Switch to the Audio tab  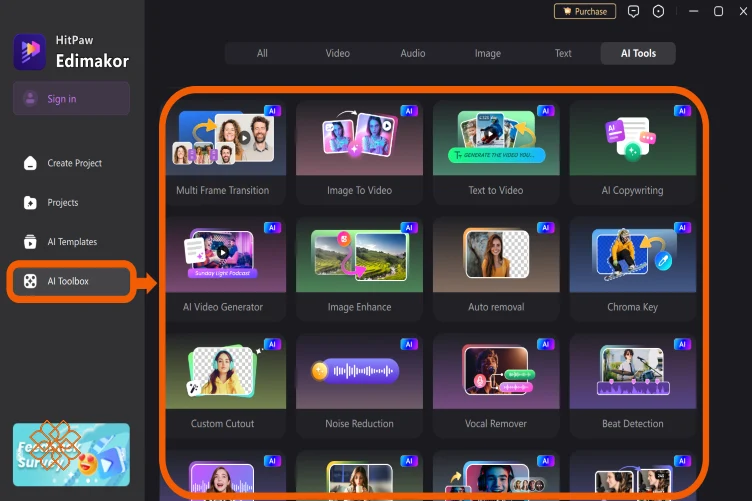point(412,53)
